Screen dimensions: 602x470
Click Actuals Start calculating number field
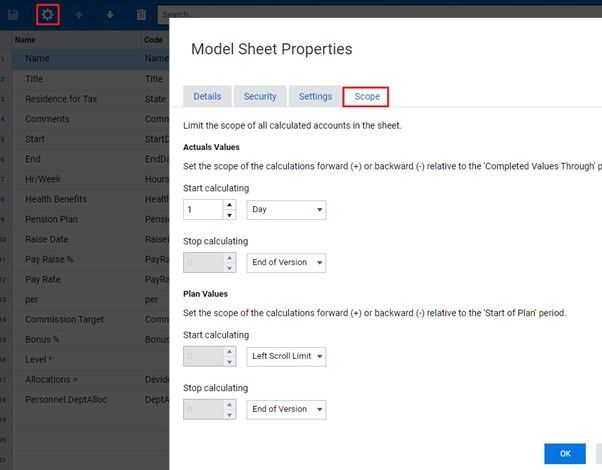tap(203, 211)
